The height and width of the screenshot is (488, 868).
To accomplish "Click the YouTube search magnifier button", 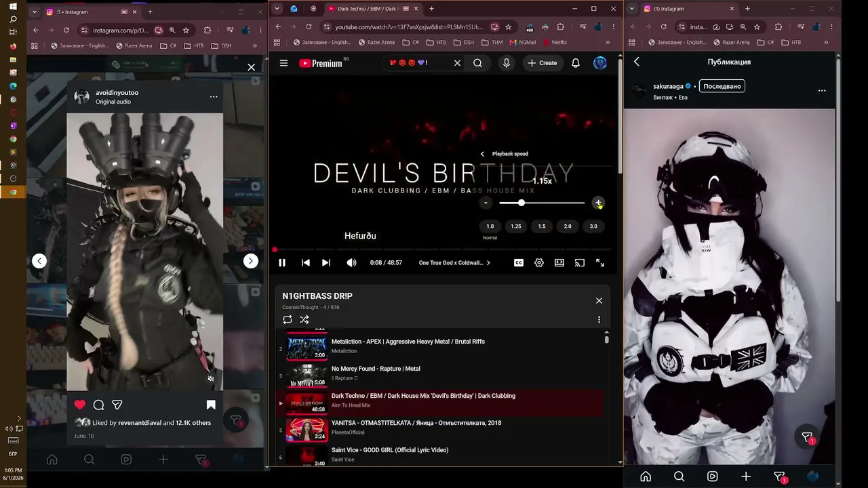I will click(477, 63).
